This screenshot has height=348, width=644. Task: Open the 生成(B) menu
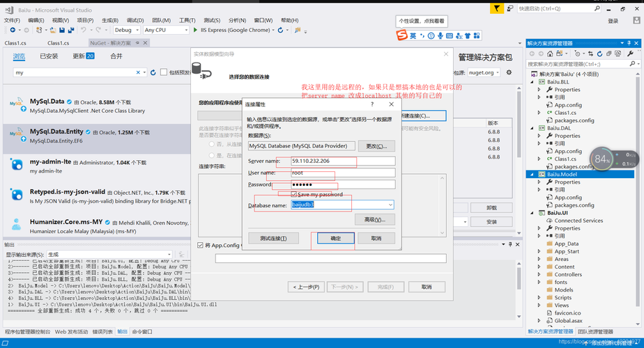click(x=110, y=20)
